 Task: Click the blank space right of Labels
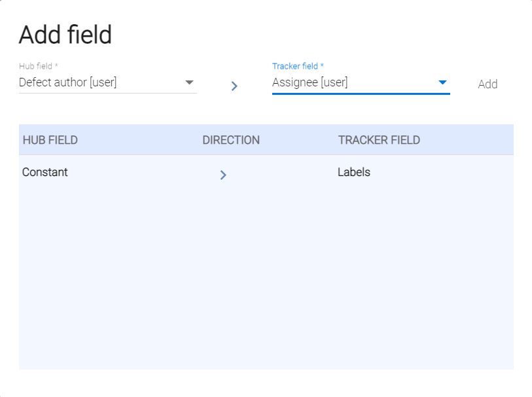pos(445,173)
